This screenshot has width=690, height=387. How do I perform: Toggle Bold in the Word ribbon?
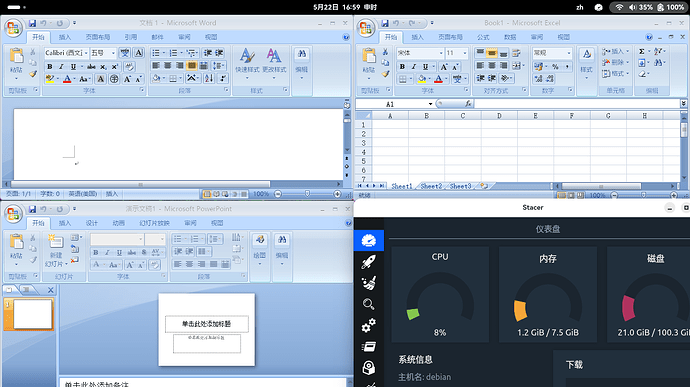[50, 66]
